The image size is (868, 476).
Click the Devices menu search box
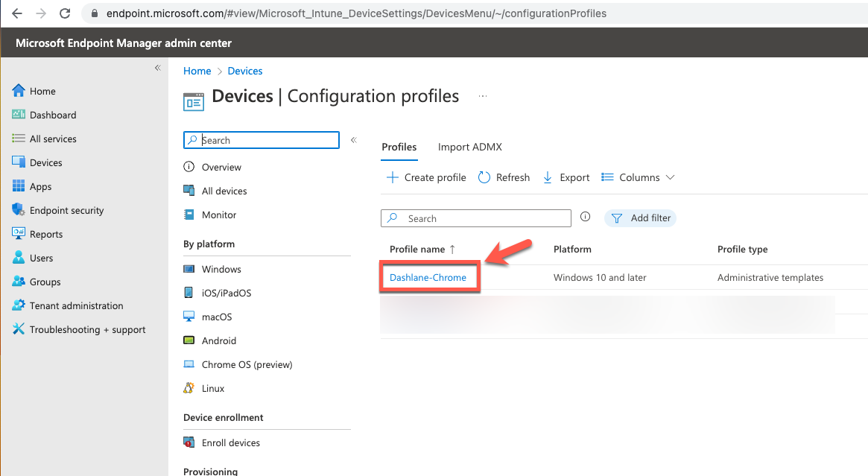click(x=262, y=140)
